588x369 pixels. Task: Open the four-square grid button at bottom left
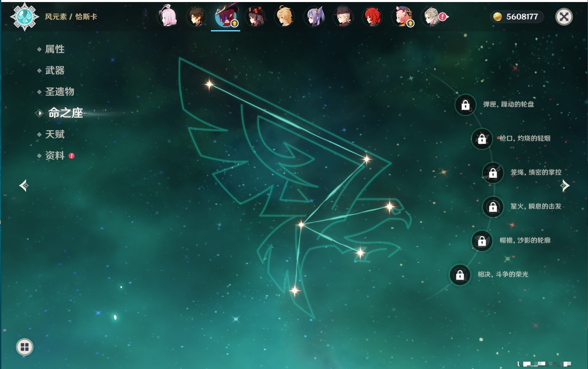24,347
